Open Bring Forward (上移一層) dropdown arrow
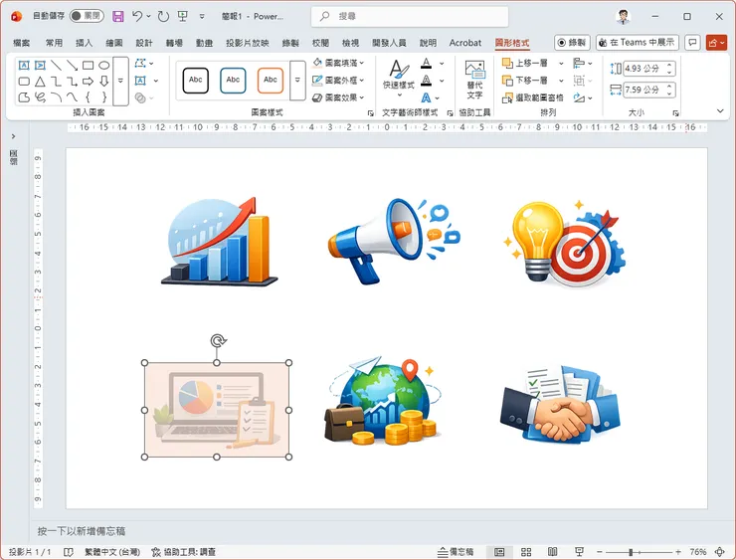The image size is (736, 560). pos(561,63)
